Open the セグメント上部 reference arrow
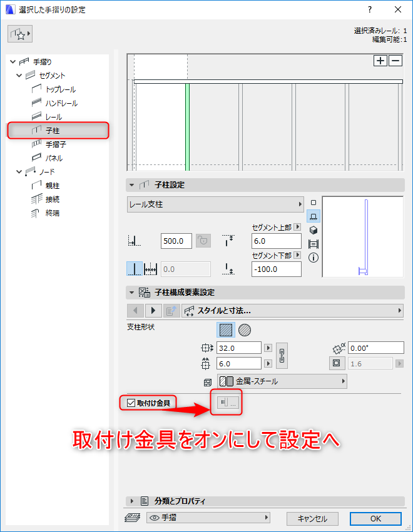413x532 pixels. pyautogui.click(x=297, y=227)
